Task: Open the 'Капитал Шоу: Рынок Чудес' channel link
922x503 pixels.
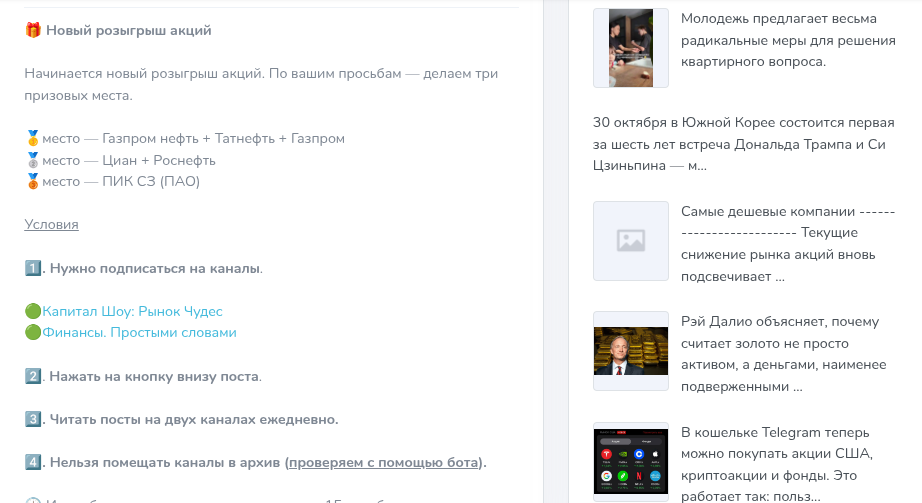Action: (132, 311)
